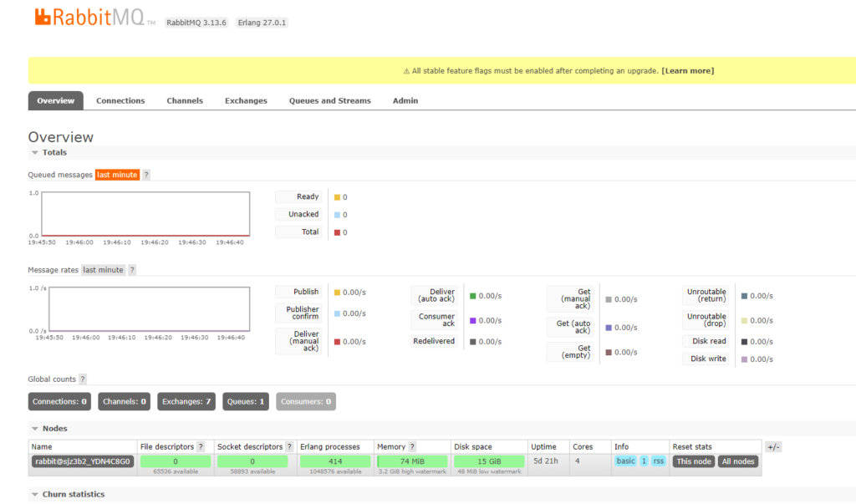Viewport: 856px width, 504px height.
Task: Reset stats for All nodes
Action: 738,461
